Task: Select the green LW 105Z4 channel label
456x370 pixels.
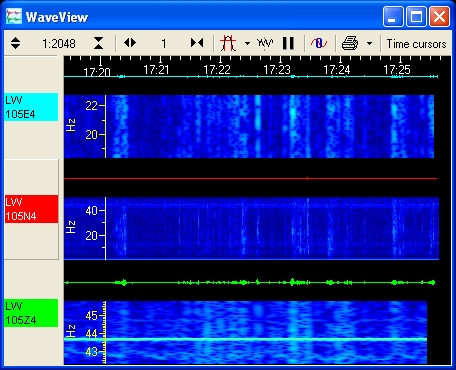Action: click(x=31, y=313)
